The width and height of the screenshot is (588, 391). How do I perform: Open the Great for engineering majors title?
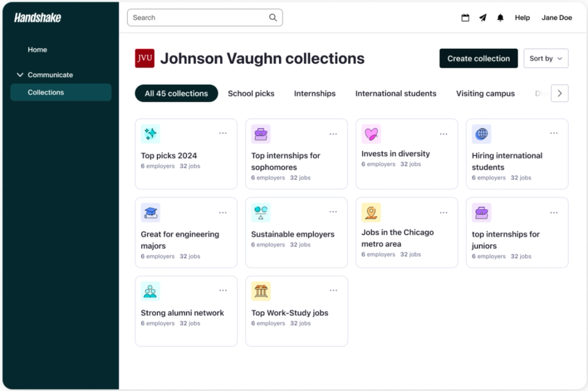coord(180,240)
